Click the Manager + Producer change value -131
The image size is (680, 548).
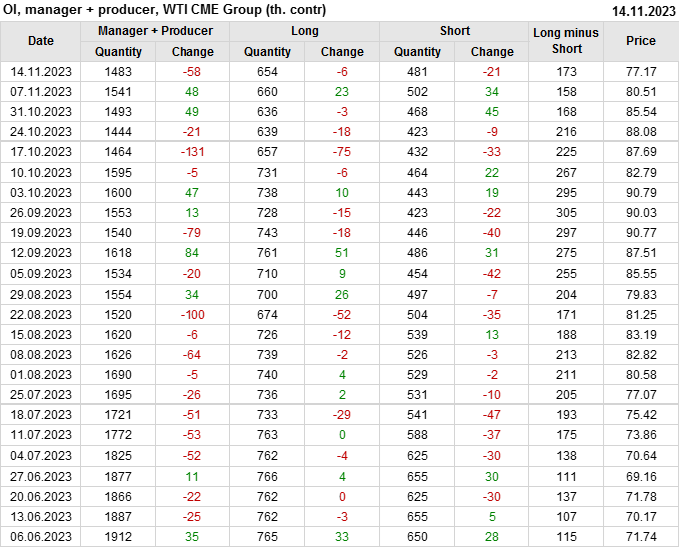click(193, 151)
